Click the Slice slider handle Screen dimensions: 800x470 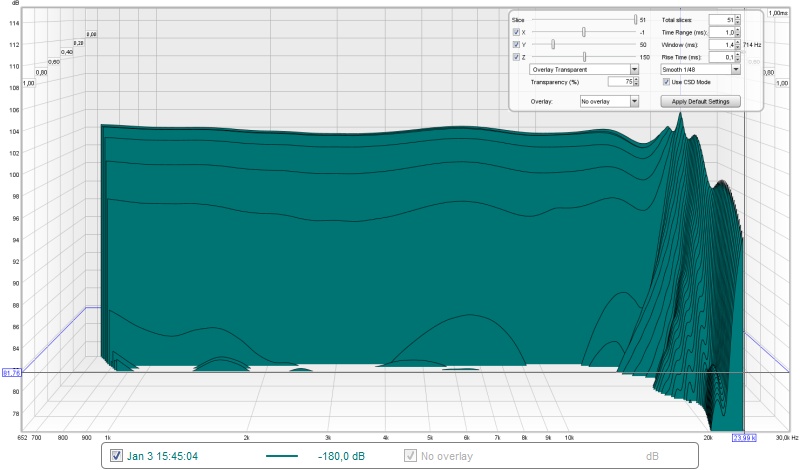tap(635, 19)
